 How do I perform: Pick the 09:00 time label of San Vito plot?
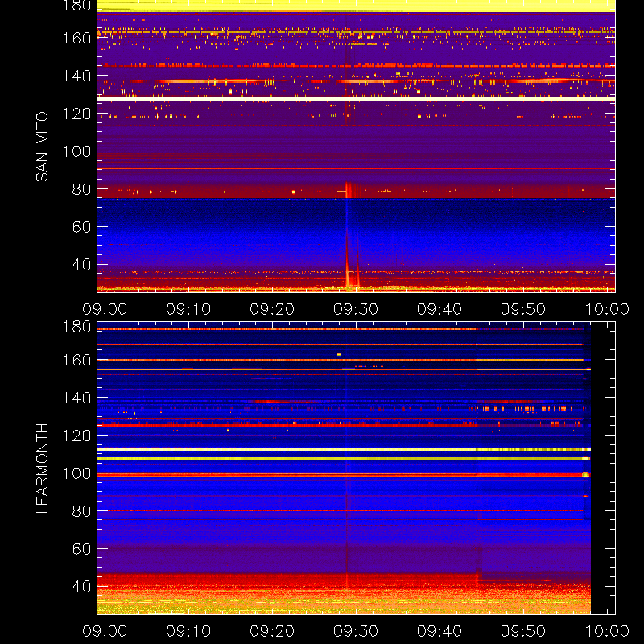pos(105,309)
